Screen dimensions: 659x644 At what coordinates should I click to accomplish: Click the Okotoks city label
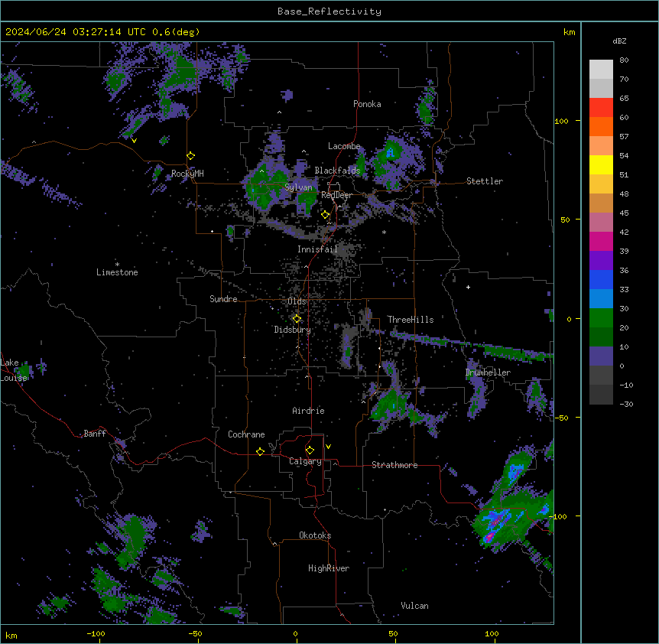pyautogui.click(x=315, y=535)
